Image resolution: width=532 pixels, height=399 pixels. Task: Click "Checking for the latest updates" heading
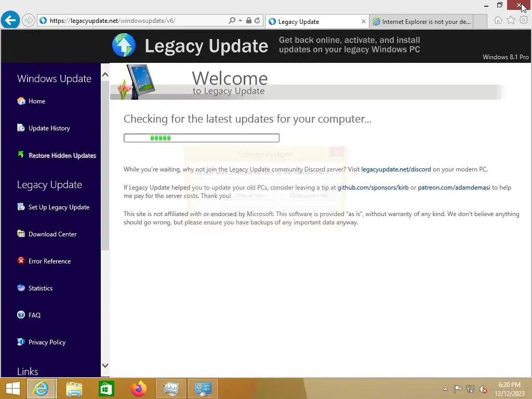(247, 119)
